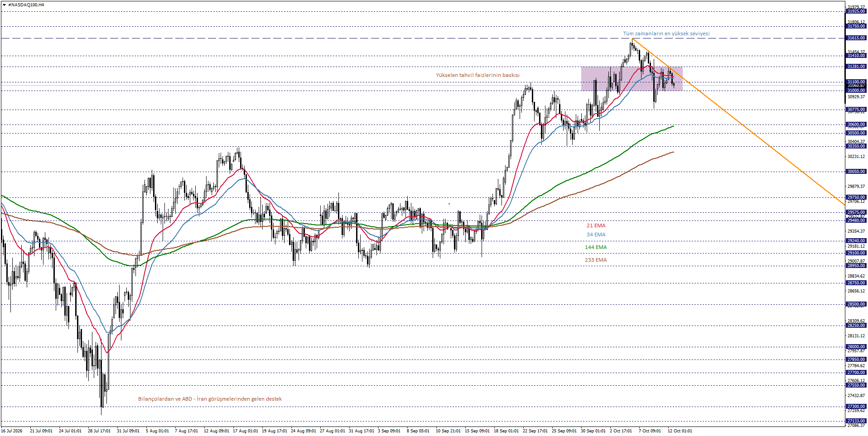Click the 28656.12 price scale value
This screenshot has height=436, width=868.
click(856, 291)
